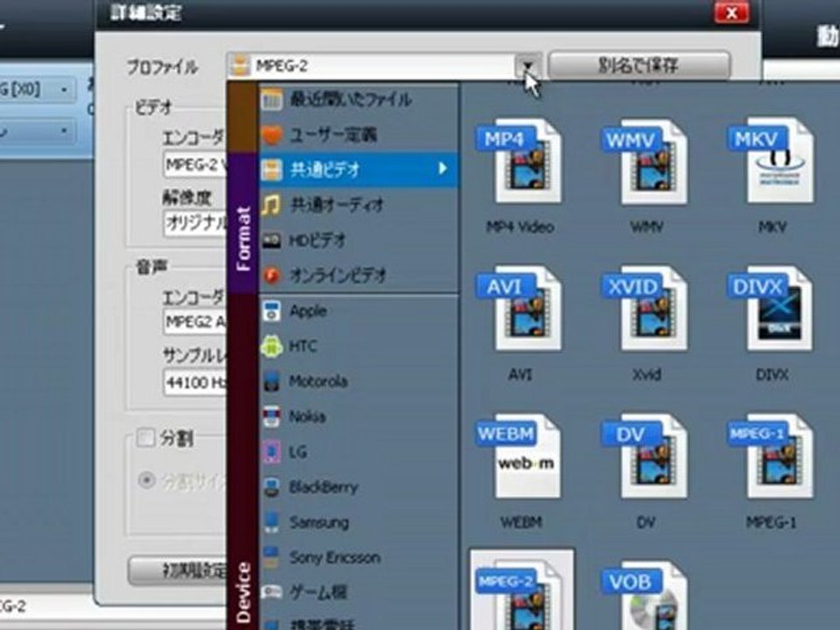Close the 詳細設定 dialog
The width and height of the screenshot is (840, 630).
pos(731,13)
